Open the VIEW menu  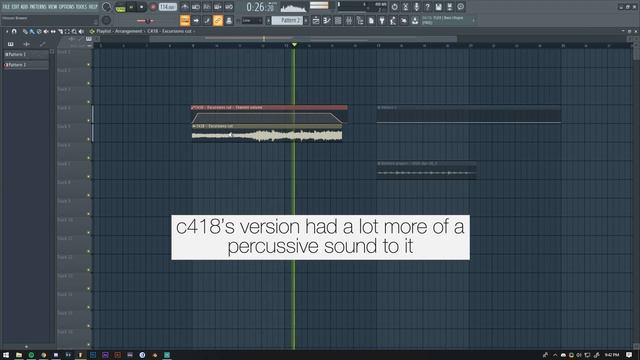53,7
